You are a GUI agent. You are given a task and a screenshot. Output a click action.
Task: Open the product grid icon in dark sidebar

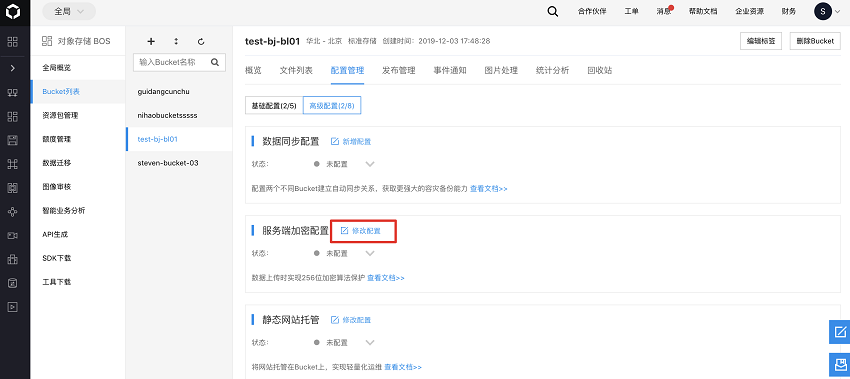(x=12, y=42)
